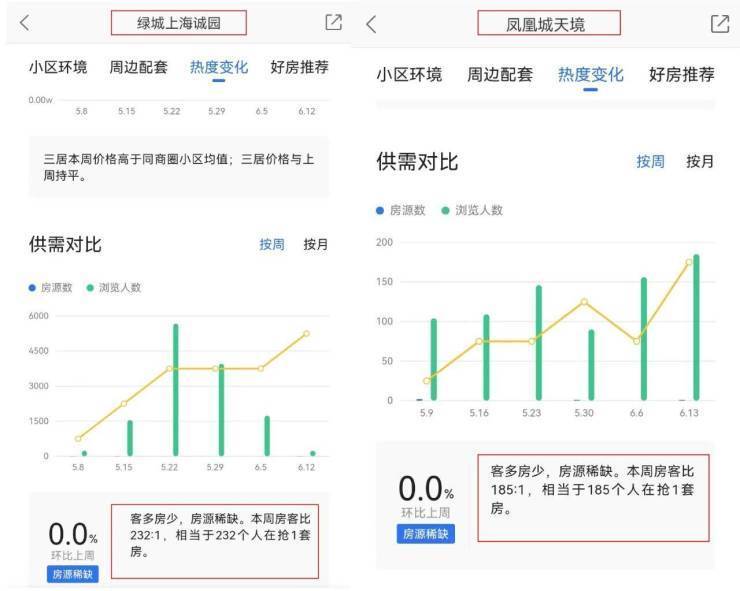Select 按周 view for 绿城上海诚园 chart
Screen dimensions: 740x591
pyautogui.click(x=272, y=244)
